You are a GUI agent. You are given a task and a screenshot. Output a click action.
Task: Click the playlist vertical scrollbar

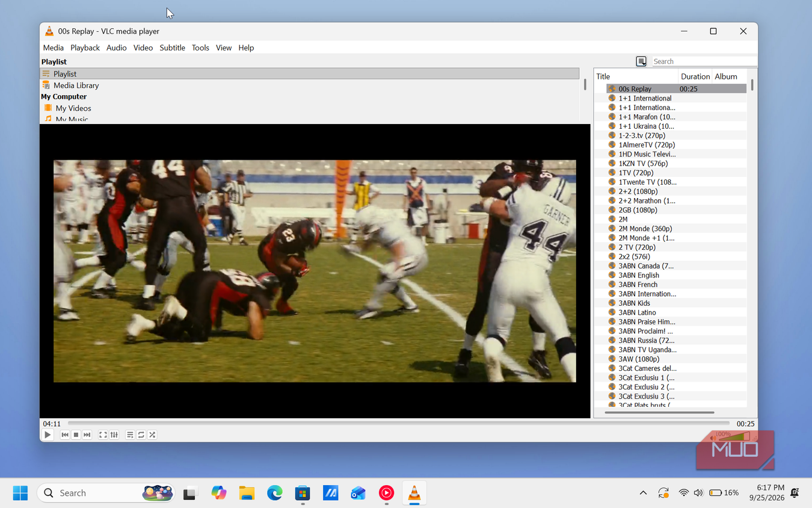point(752,85)
